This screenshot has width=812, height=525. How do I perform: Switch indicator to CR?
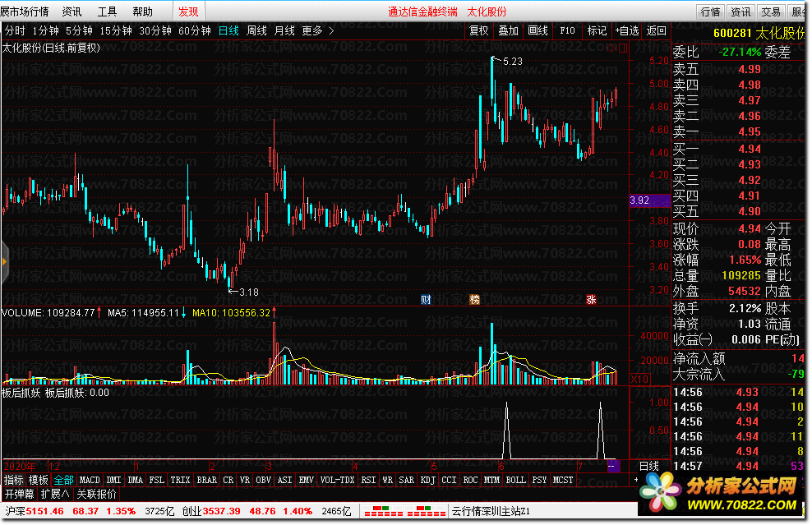click(x=228, y=480)
